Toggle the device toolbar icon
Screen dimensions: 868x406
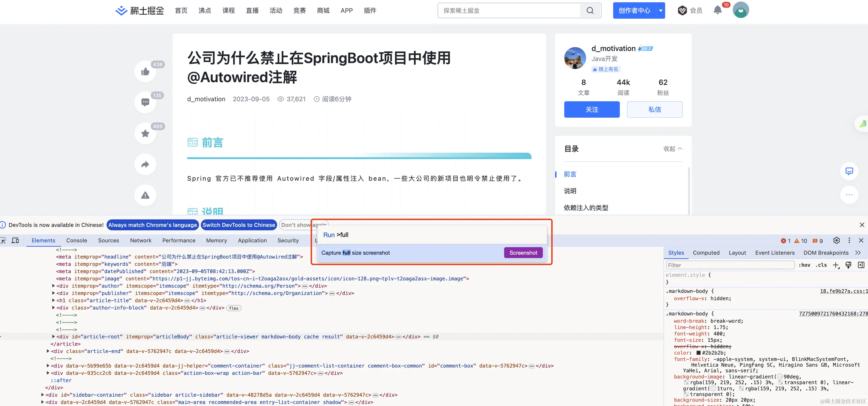coord(15,240)
